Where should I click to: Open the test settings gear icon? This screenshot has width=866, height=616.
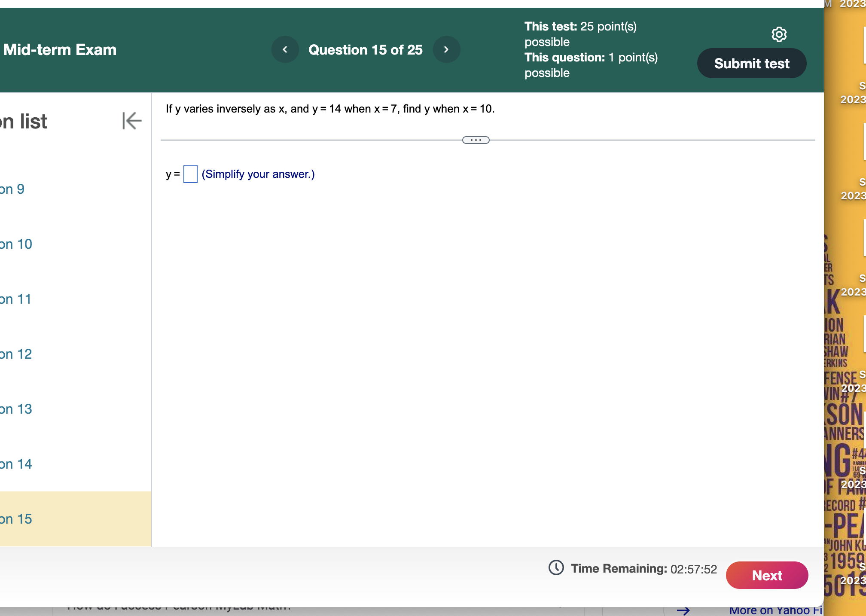tap(779, 35)
